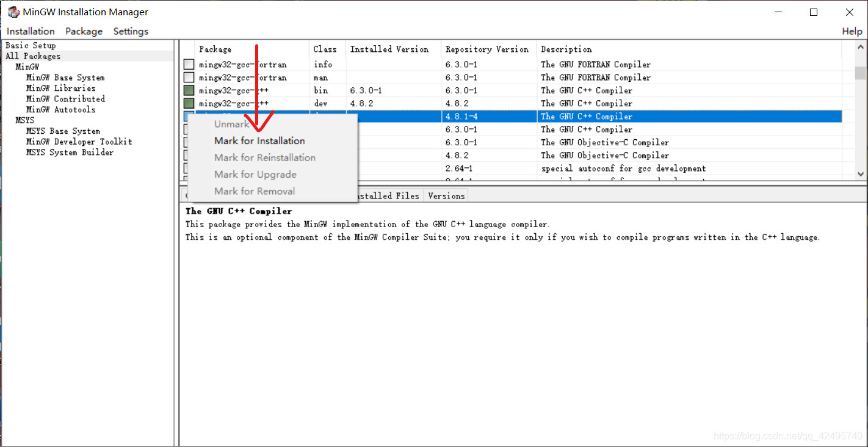Choose Mark for Installation in context menu

[x=259, y=140]
